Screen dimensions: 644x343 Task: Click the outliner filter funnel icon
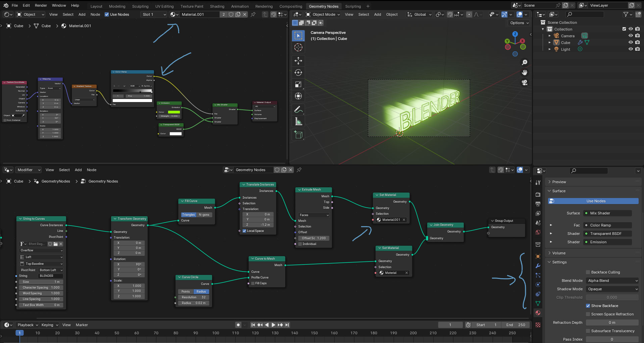(626, 14)
